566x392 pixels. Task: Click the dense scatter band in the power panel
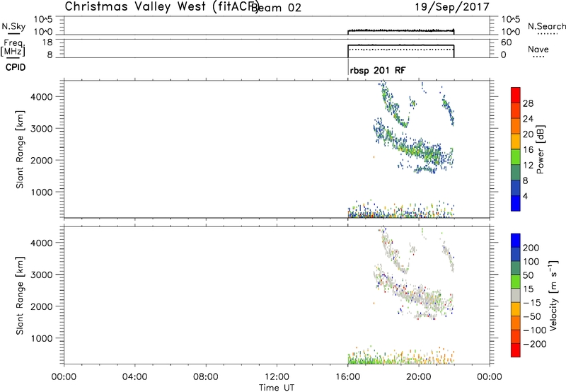pyautogui.click(x=415, y=148)
